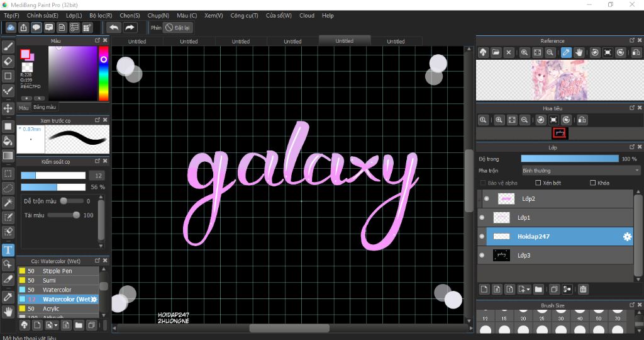Screen dimensions: 644x340
Task: Open the 'Pha trộn' blend mode dropdown
Action: click(x=580, y=170)
